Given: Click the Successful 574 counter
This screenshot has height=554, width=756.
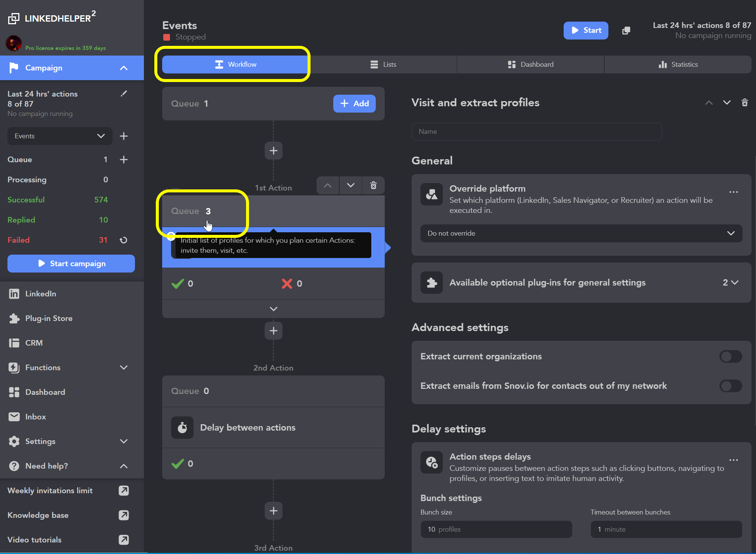Looking at the screenshot, I should pyautogui.click(x=58, y=200).
